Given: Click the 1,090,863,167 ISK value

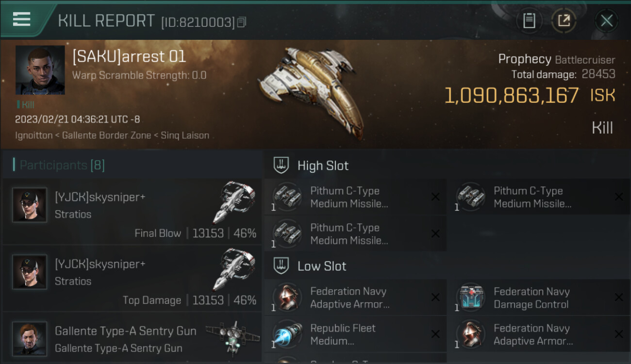Looking at the screenshot, I should 530,95.
